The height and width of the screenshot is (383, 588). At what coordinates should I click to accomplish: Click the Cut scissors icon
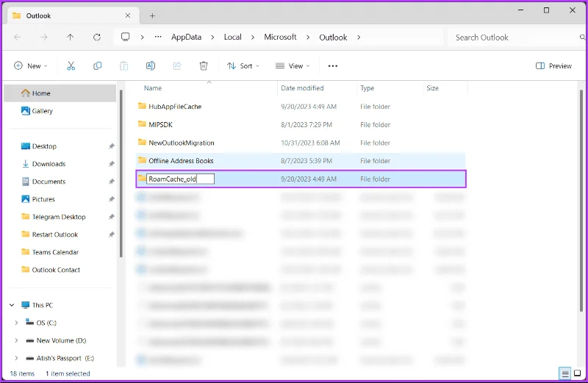(71, 66)
